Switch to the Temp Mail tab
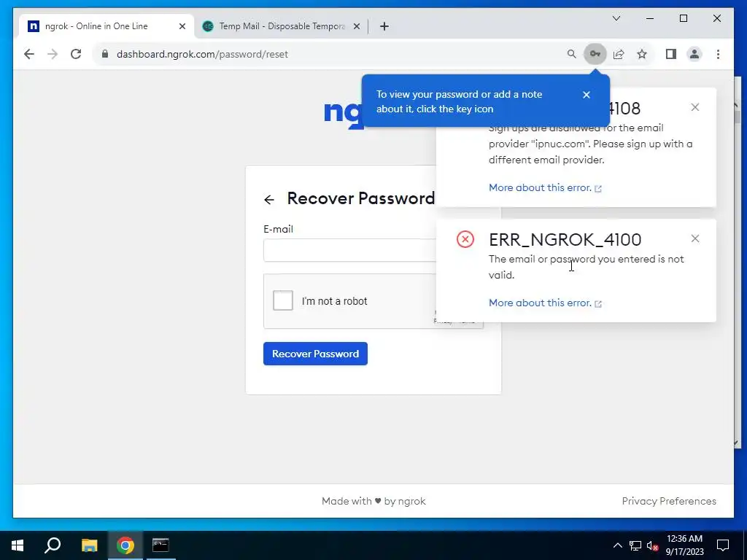The width and height of the screenshot is (747, 560). tap(281, 26)
